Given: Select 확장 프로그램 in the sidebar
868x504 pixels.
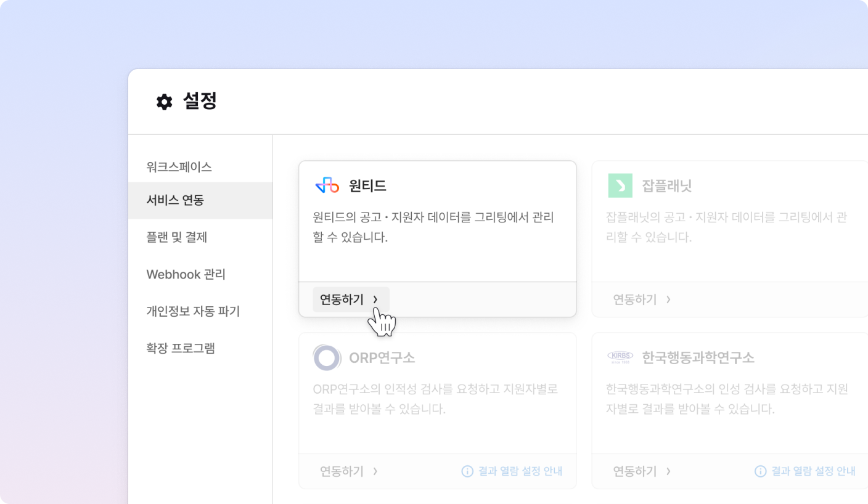Looking at the screenshot, I should click(x=181, y=348).
